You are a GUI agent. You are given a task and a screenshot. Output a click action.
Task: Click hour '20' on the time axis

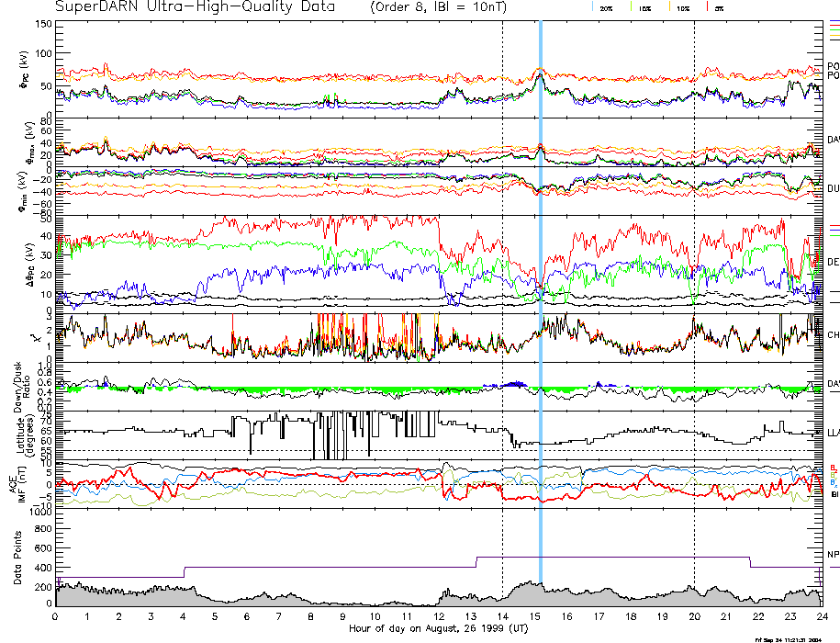coord(694,616)
